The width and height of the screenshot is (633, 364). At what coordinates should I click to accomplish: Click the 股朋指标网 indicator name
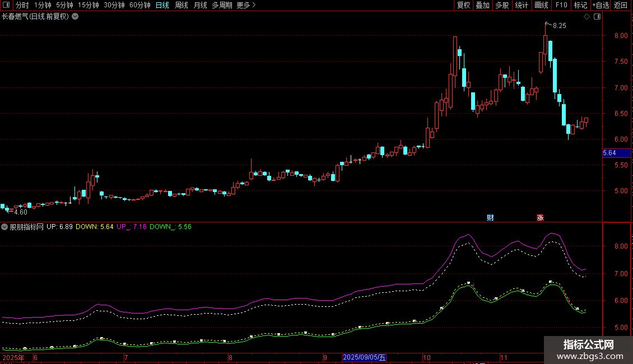[x=27, y=227]
